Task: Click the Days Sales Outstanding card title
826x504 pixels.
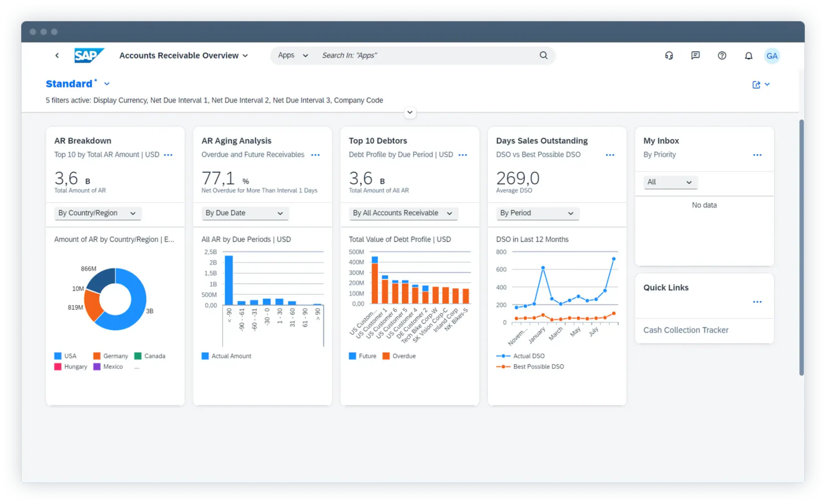Action: (542, 141)
